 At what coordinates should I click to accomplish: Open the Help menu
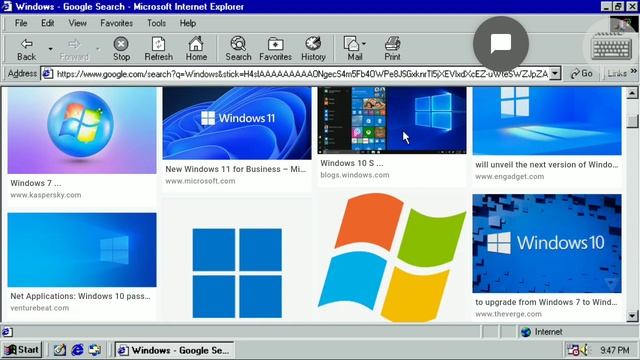(188, 23)
